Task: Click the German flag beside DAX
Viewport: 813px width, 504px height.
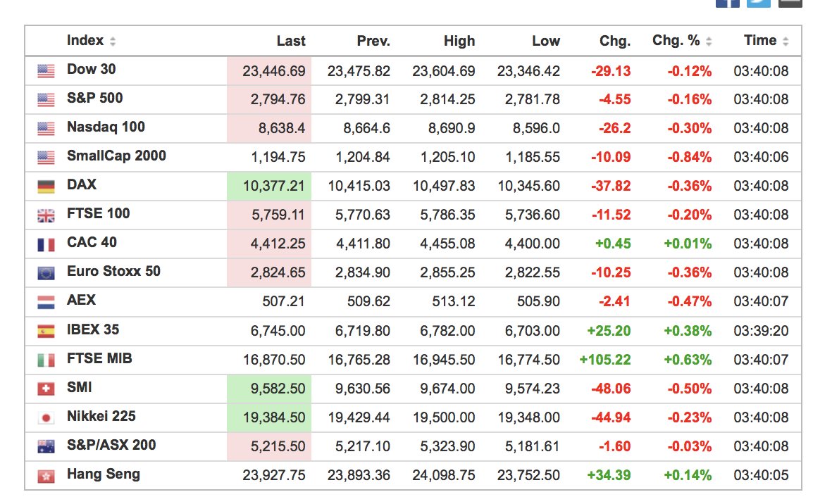Action: (x=46, y=187)
